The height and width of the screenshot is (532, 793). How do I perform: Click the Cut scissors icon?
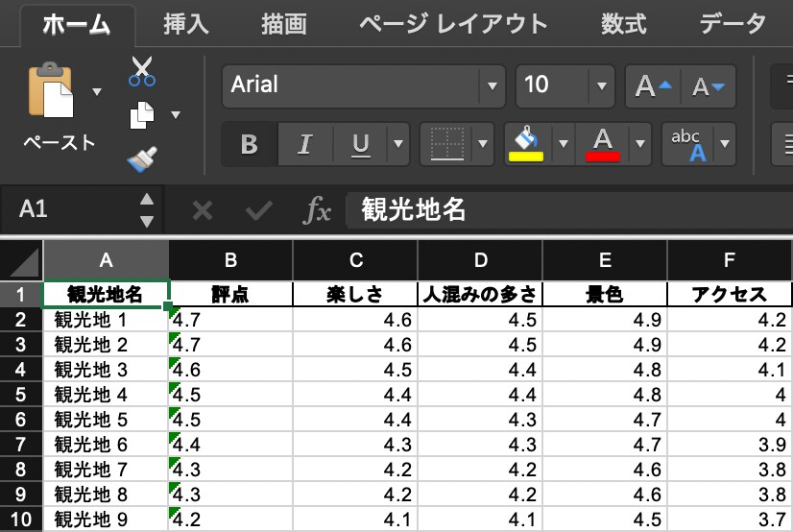142,71
